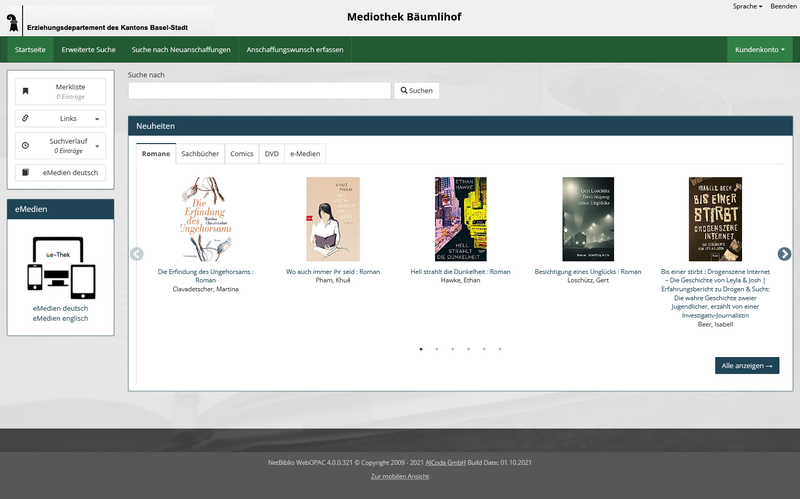Click the book icon beside eMedien deutsch
800x499 pixels.
coord(26,172)
